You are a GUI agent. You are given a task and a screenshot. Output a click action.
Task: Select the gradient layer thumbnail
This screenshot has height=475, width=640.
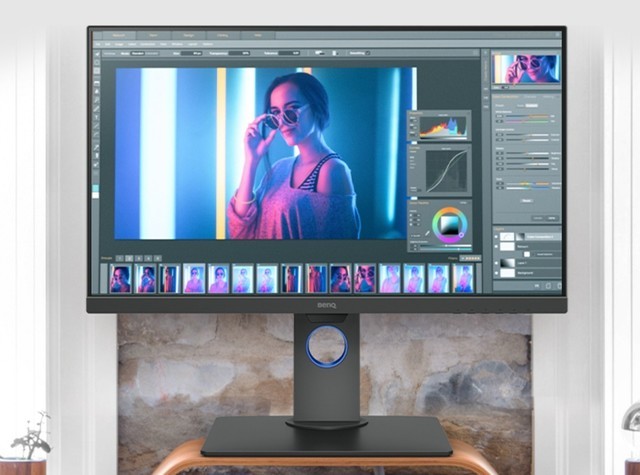tap(507, 262)
